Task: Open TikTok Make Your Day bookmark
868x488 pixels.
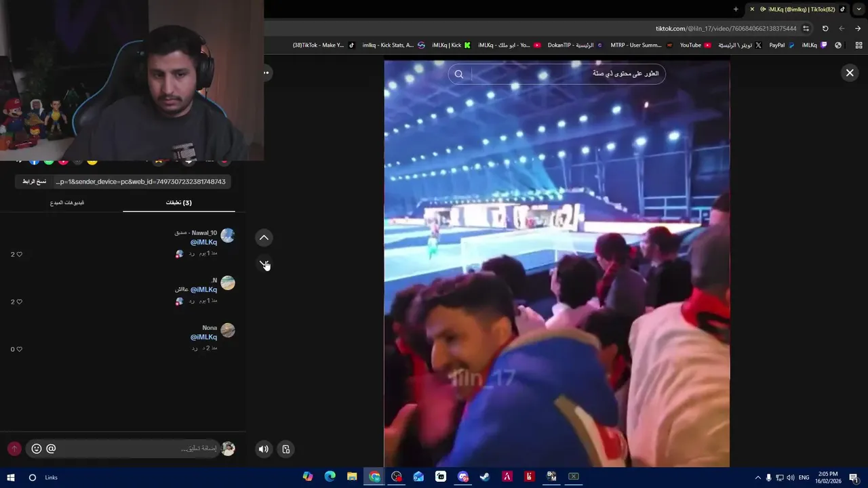Action: (x=323, y=45)
